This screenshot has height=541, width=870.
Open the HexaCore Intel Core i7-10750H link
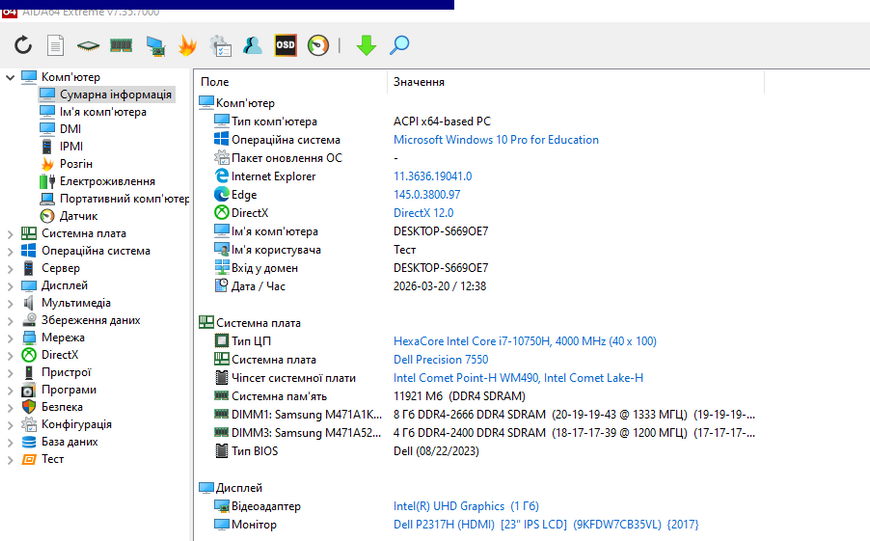[x=525, y=341]
